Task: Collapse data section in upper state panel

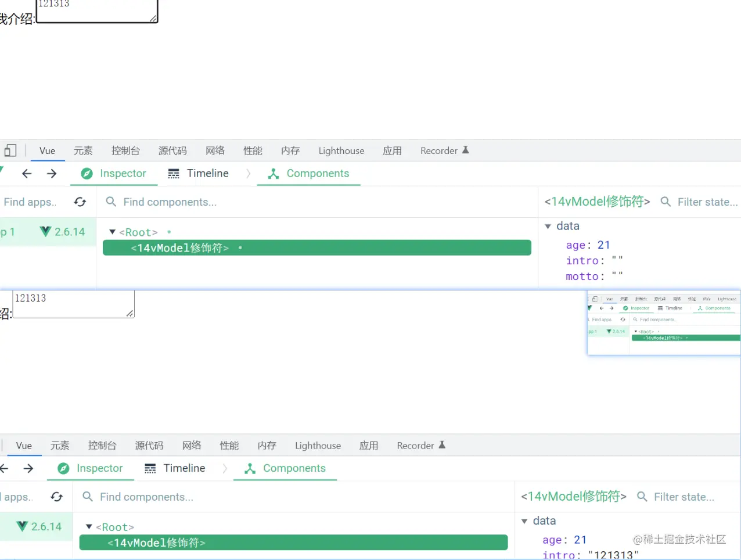Action: [548, 226]
